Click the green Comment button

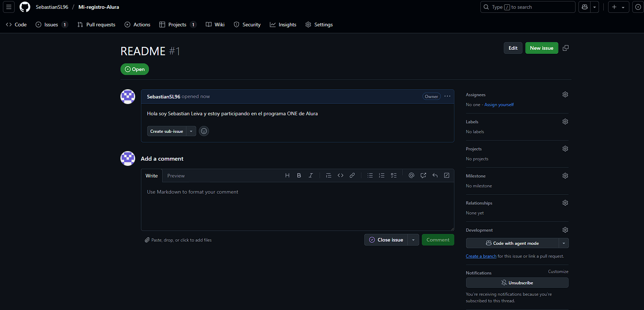click(438, 240)
